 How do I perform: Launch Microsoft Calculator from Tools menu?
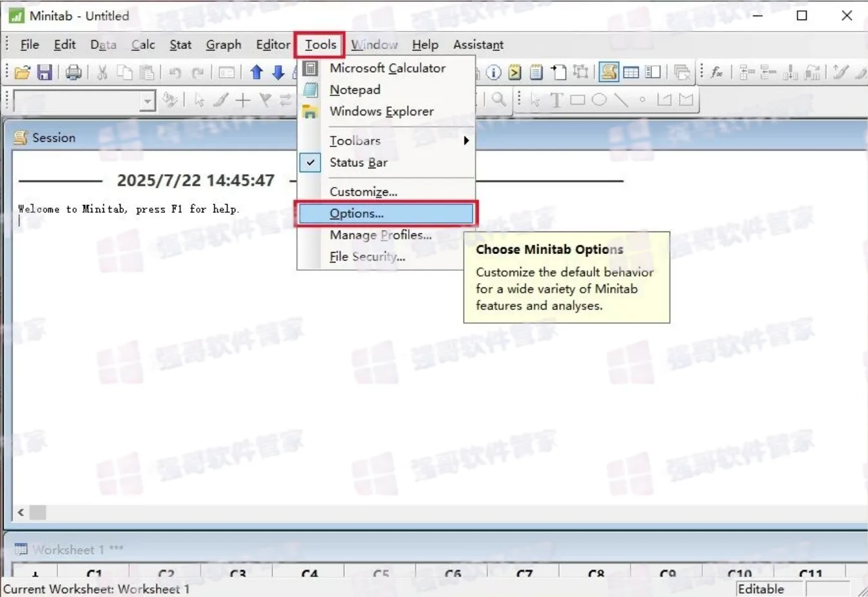point(386,68)
